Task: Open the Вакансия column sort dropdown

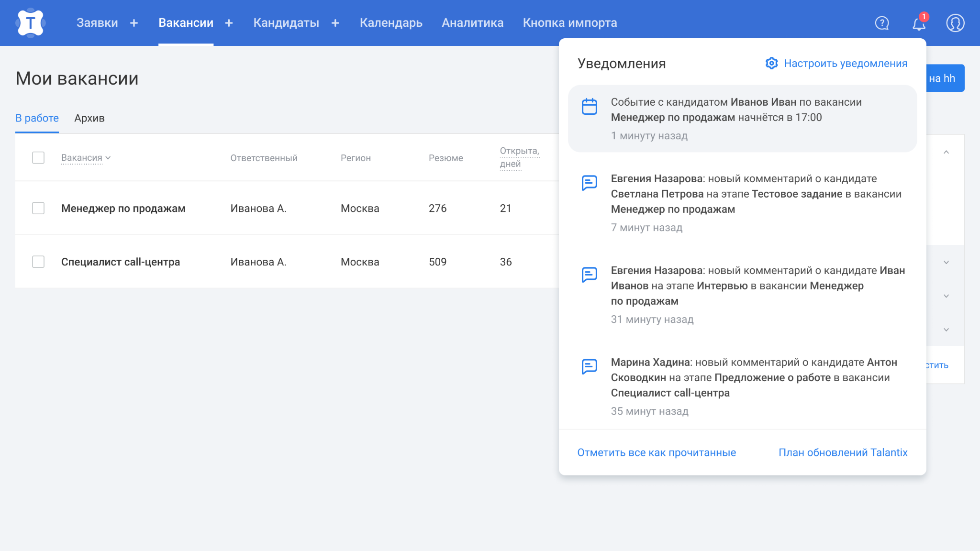Action: 86,158
